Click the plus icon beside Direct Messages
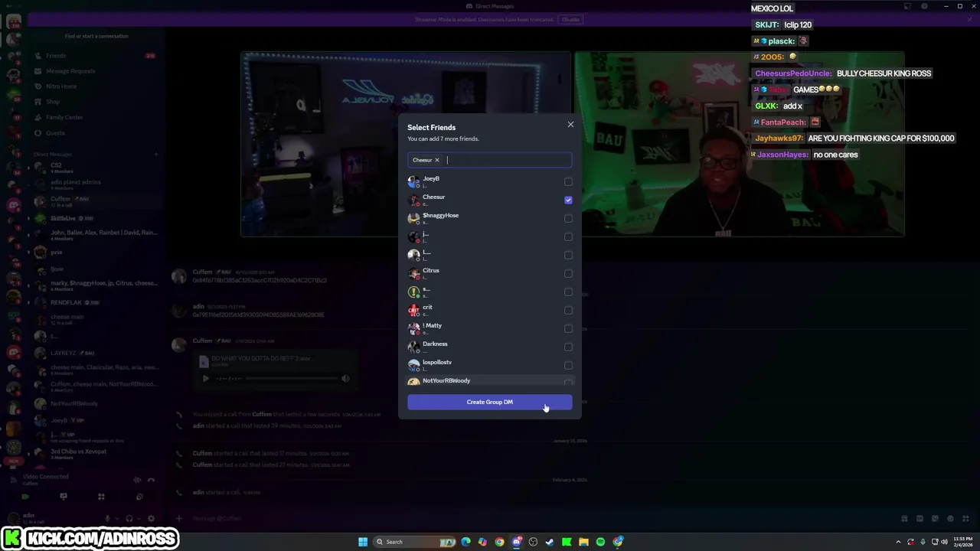980x551 pixels. click(156, 155)
